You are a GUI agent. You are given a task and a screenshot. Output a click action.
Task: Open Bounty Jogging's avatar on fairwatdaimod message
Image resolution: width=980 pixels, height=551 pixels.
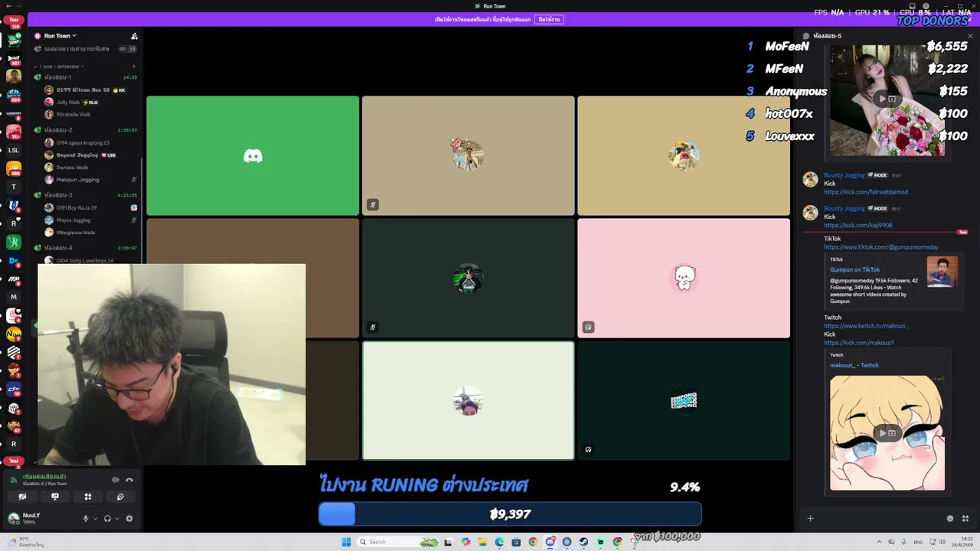[810, 180]
